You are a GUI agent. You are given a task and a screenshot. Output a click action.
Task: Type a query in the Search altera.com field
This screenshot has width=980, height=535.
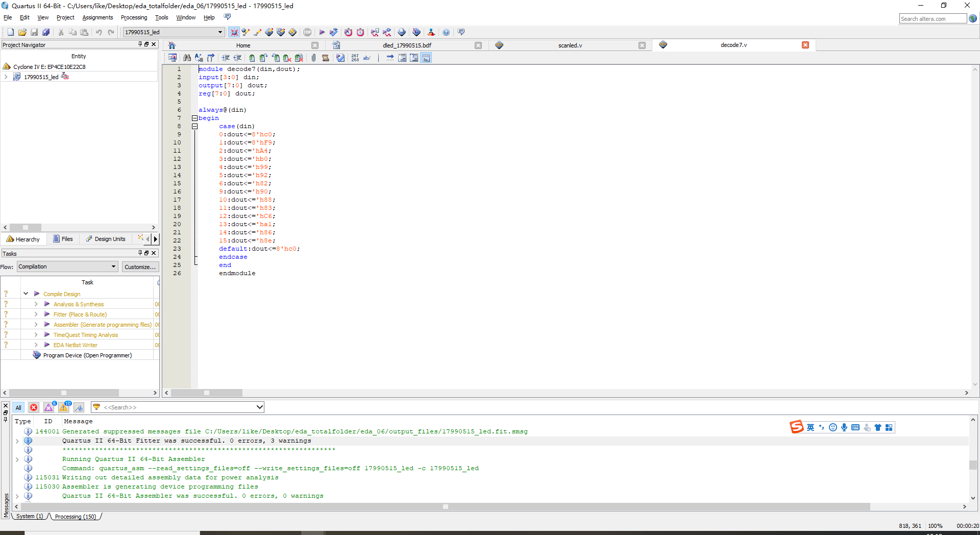[933, 18]
